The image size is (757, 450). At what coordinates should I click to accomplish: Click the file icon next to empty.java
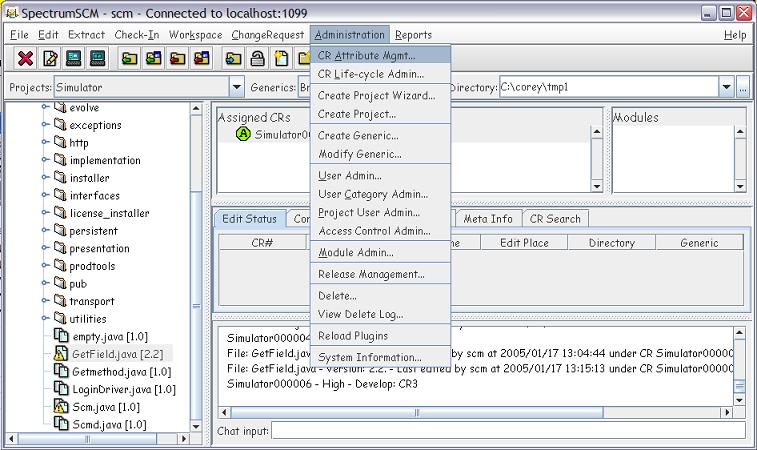[60, 335]
